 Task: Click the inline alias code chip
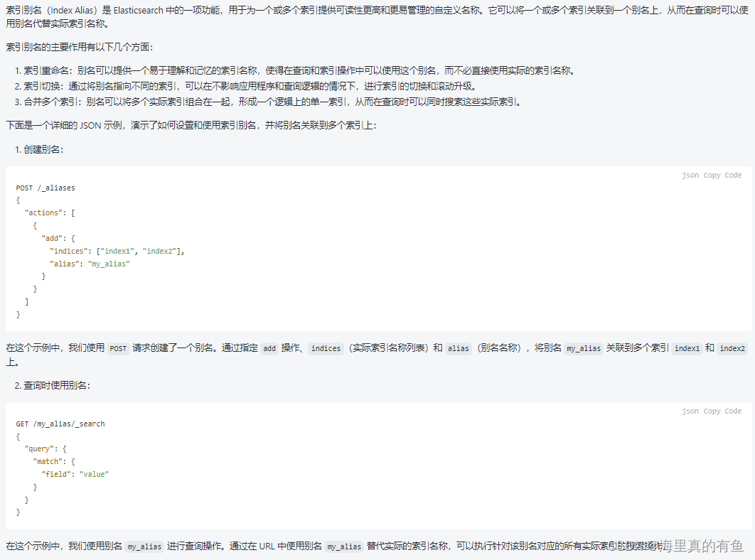point(459,349)
